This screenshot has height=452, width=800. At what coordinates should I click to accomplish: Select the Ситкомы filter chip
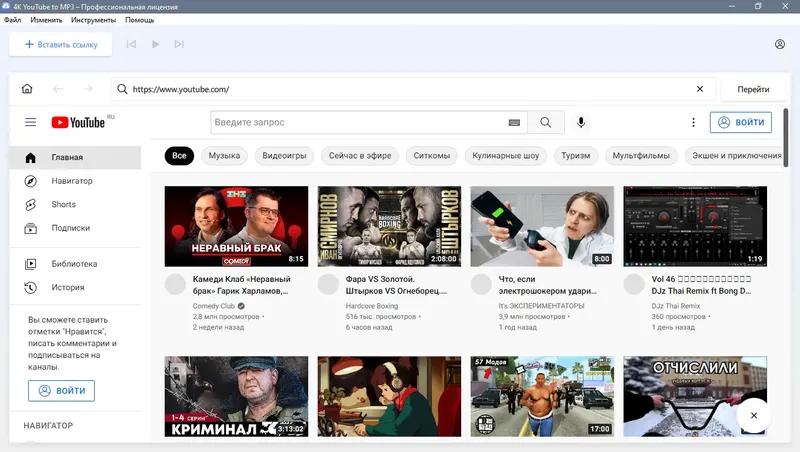point(432,156)
